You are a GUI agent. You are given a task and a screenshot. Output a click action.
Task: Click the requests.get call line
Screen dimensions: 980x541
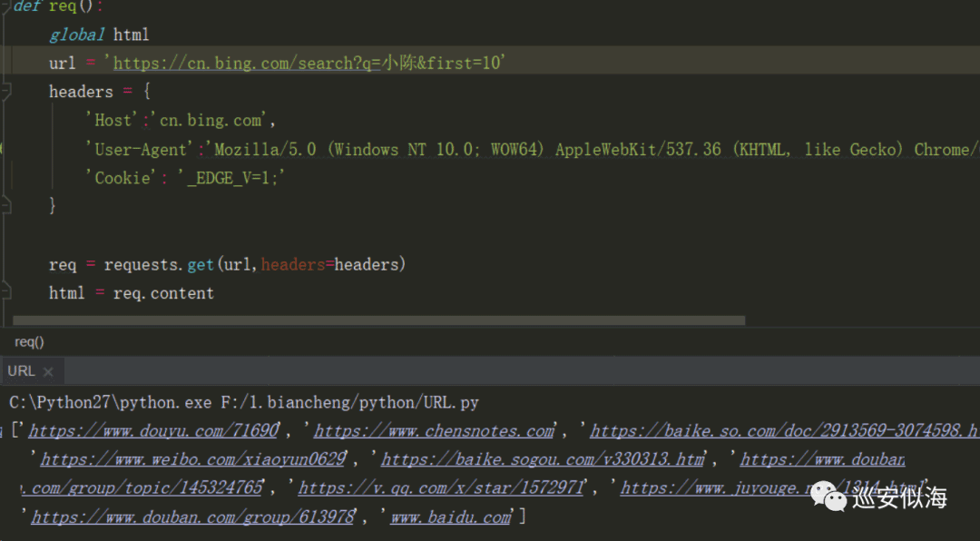(228, 264)
